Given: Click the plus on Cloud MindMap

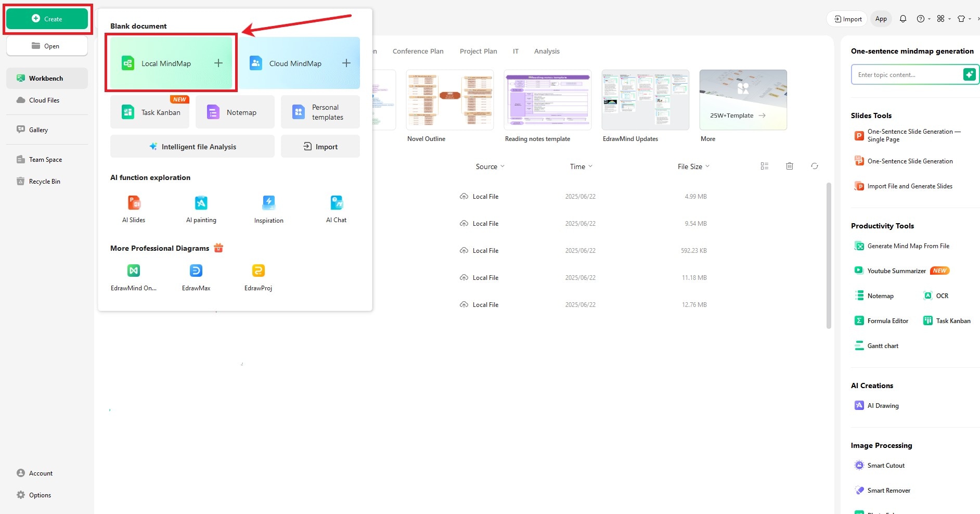Looking at the screenshot, I should 346,63.
